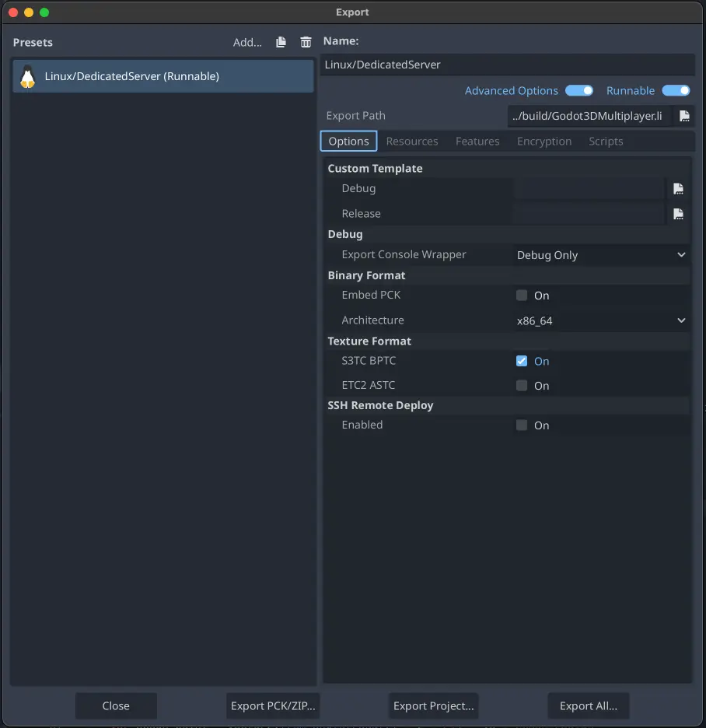Uncheck the S3TC BPTC texture format
Image resolution: width=706 pixels, height=728 pixels.
click(x=522, y=361)
